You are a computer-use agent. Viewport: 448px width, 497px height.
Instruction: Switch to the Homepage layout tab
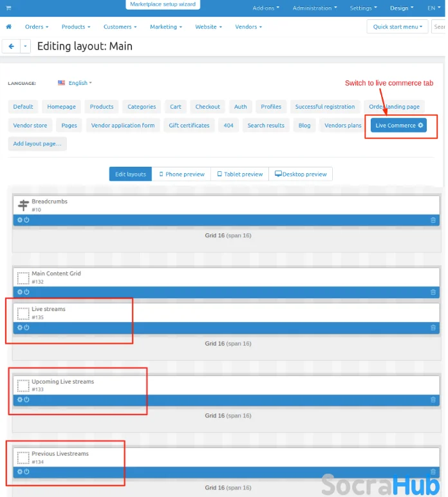point(61,107)
